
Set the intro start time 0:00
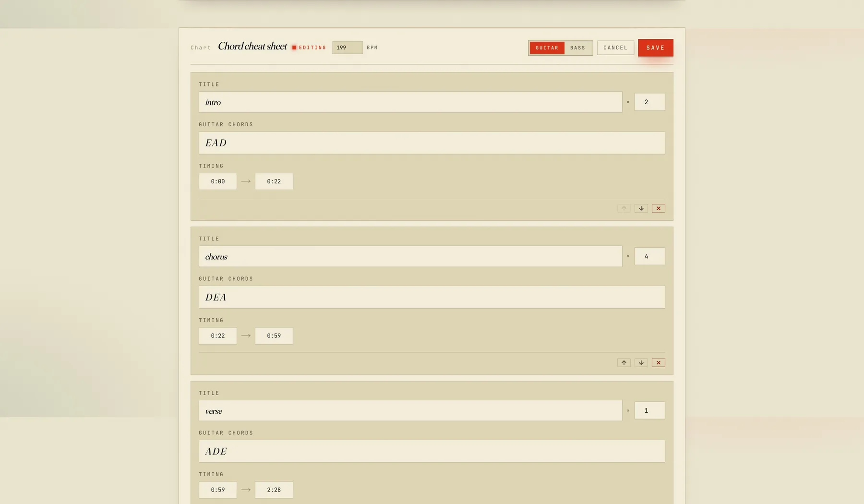click(x=218, y=181)
